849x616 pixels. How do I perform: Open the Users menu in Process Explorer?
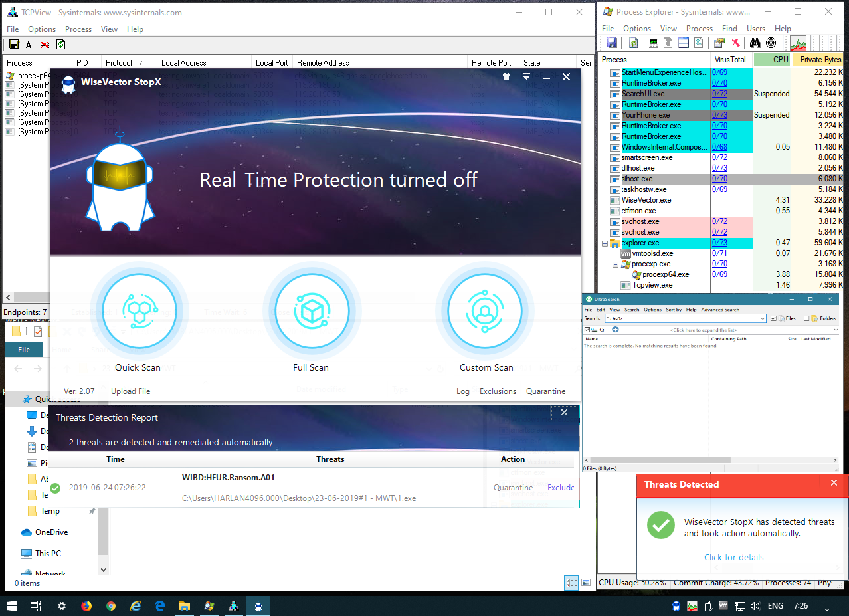point(756,29)
